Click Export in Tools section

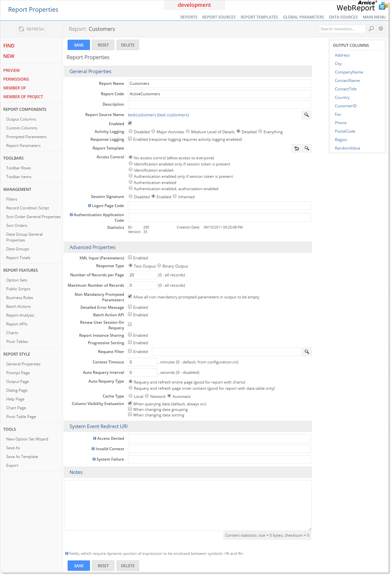pyautogui.click(x=12, y=465)
